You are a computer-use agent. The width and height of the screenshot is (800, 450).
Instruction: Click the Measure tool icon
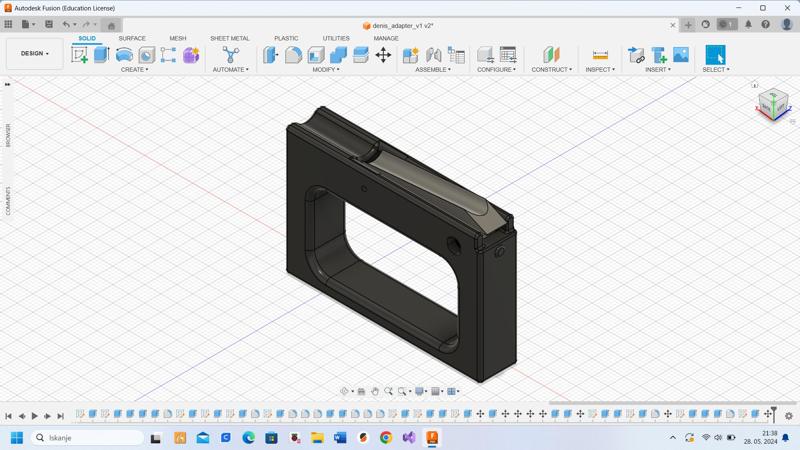point(600,55)
